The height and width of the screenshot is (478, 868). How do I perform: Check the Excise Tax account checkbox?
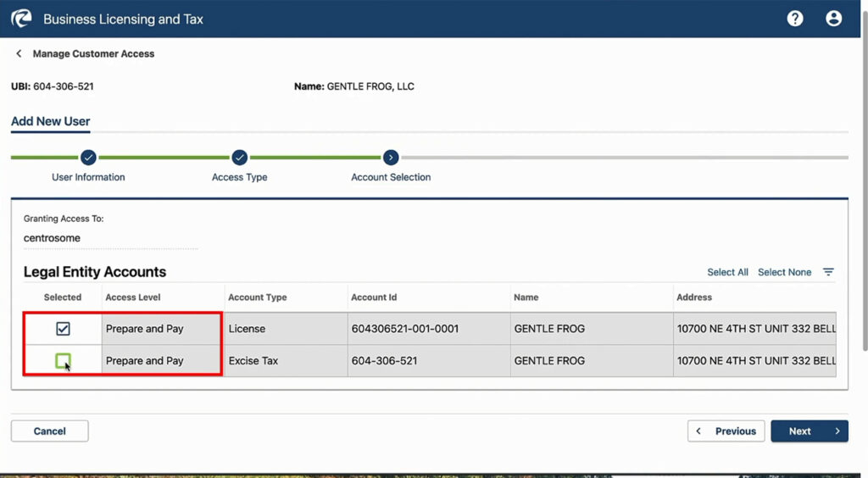tap(63, 361)
